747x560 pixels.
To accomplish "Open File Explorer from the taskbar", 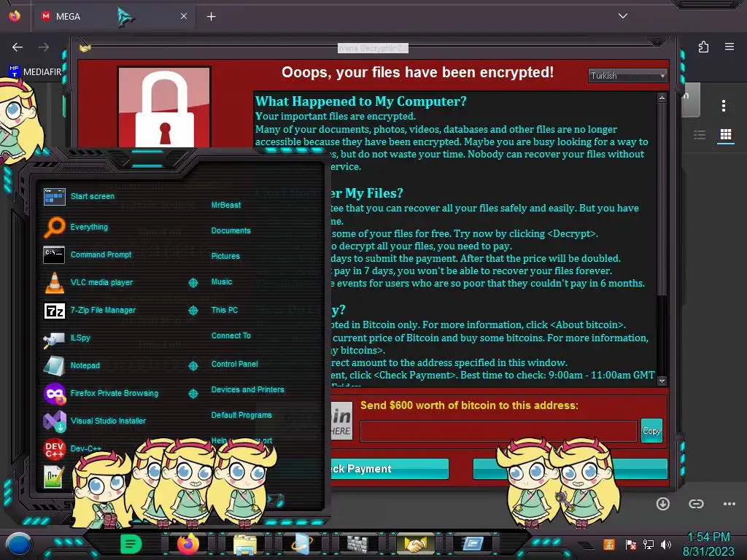I will pyautogui.click(x=245, y=545).
